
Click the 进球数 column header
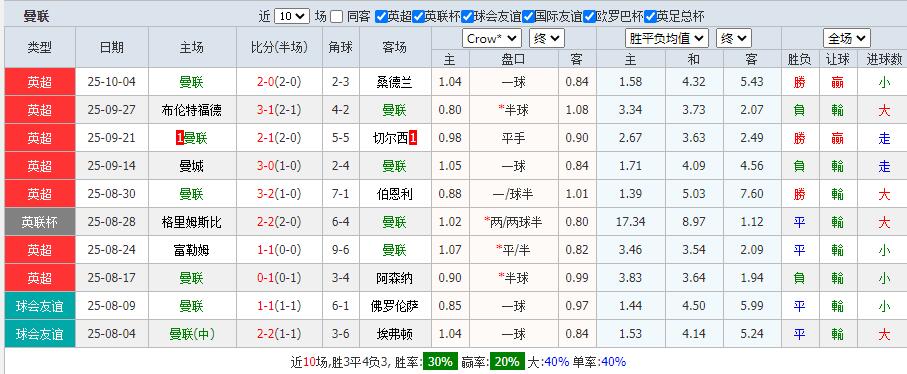coord(884,59)
